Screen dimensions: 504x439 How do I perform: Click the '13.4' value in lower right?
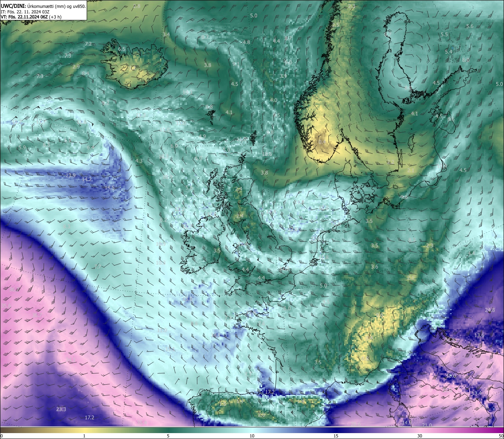(x=477, y=393)
